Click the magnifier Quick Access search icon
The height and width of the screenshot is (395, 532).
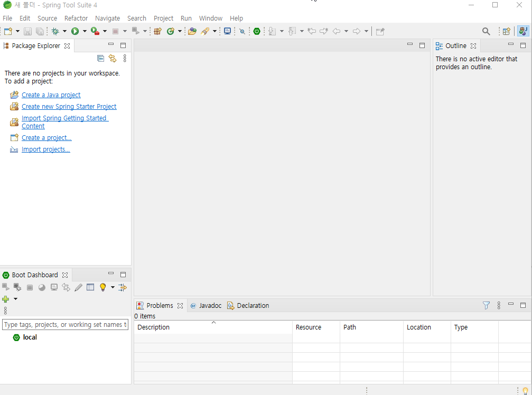point(486,32)
